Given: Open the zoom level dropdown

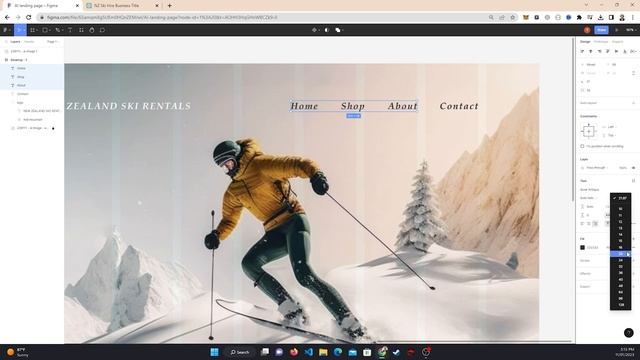Looking at the screenshot, I should coord(631,30).
